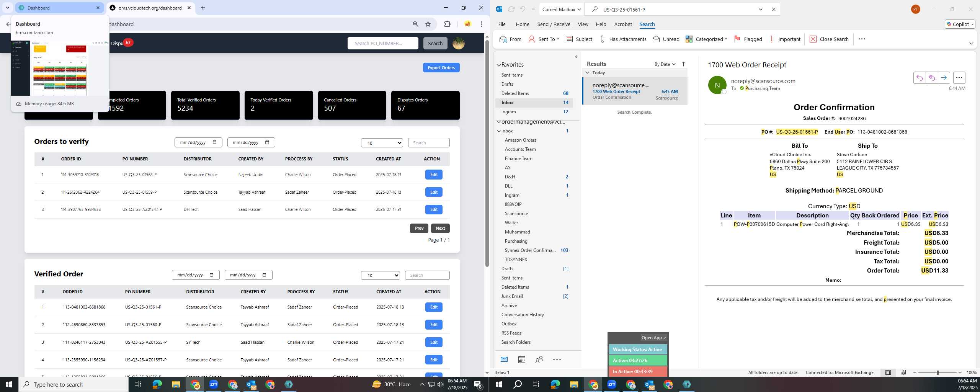980x392 pixels.
Task: Click the Undo icon in Outlook title bar
Action: pyautogui.click(x=522, y=9)
